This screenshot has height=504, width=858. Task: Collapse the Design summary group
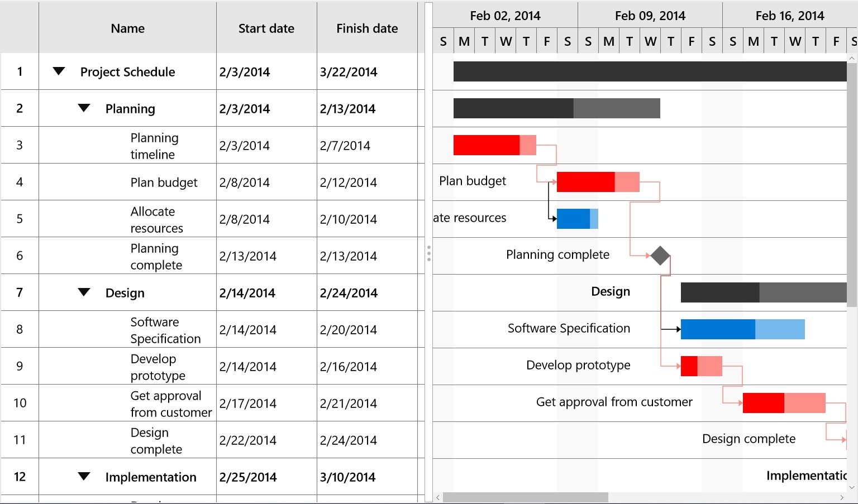pyautogui.click(x=84, y=292)
